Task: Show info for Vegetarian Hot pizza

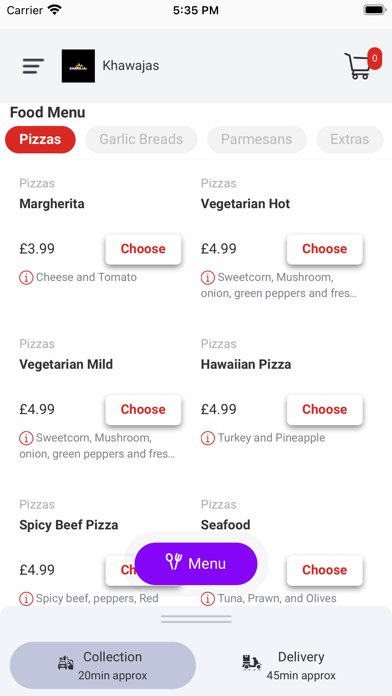Action: [x=208, y=278]
